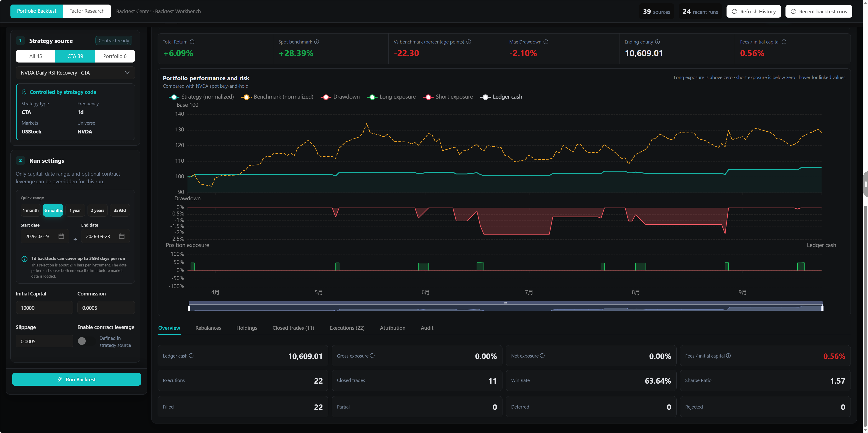
Task: Click refresh icon in Refresh History button
Action: (x=734, y=12)
